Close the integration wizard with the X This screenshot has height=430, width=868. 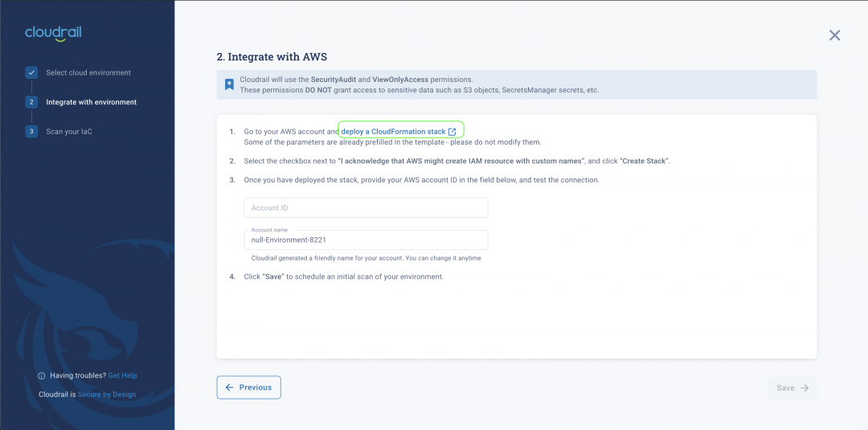click(834, 35)
